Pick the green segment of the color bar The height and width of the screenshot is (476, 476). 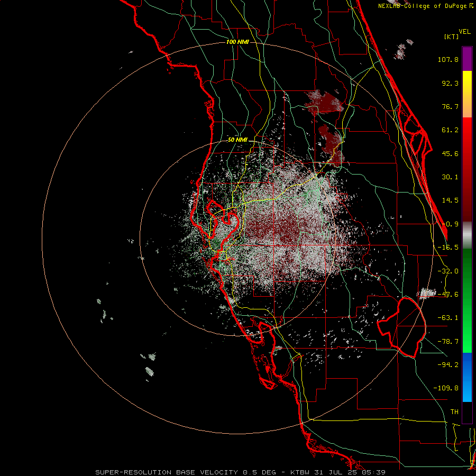[x=467, y=300]
